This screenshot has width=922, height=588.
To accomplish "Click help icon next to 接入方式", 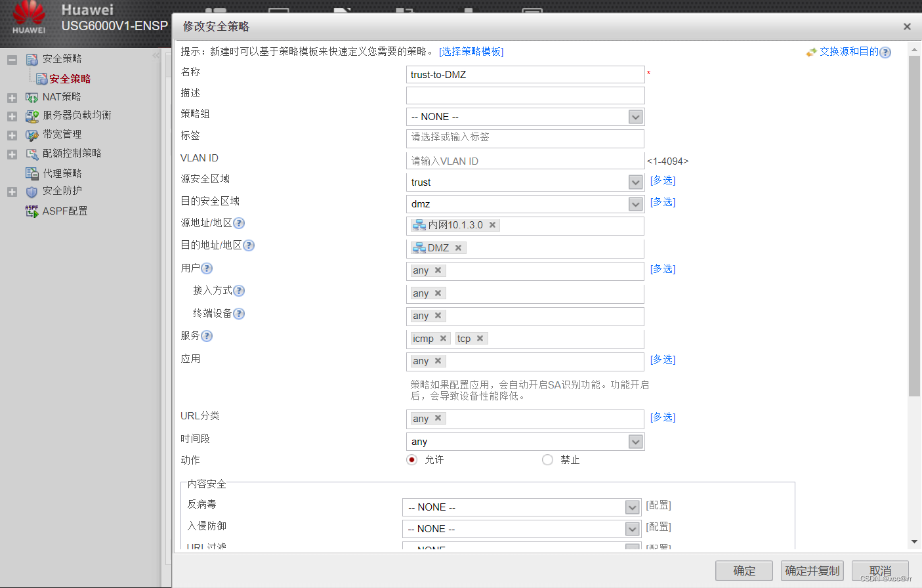I will [239, 291].
